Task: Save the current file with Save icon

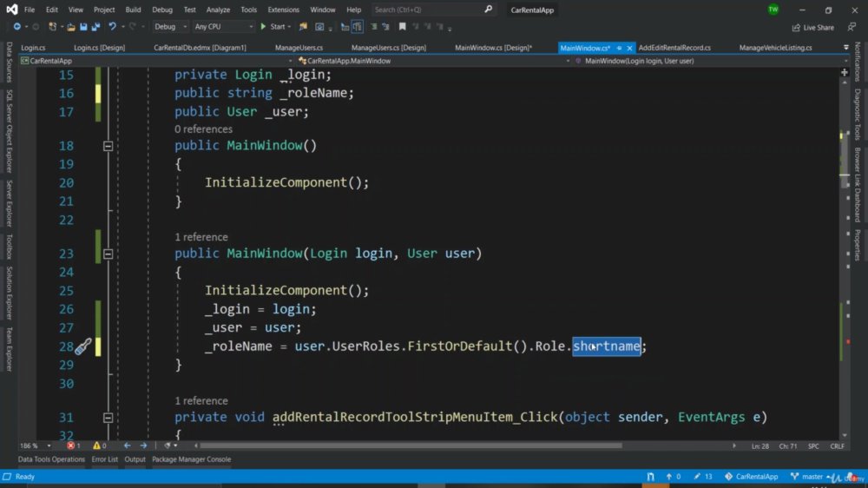Action: click(x=83, y=27)
